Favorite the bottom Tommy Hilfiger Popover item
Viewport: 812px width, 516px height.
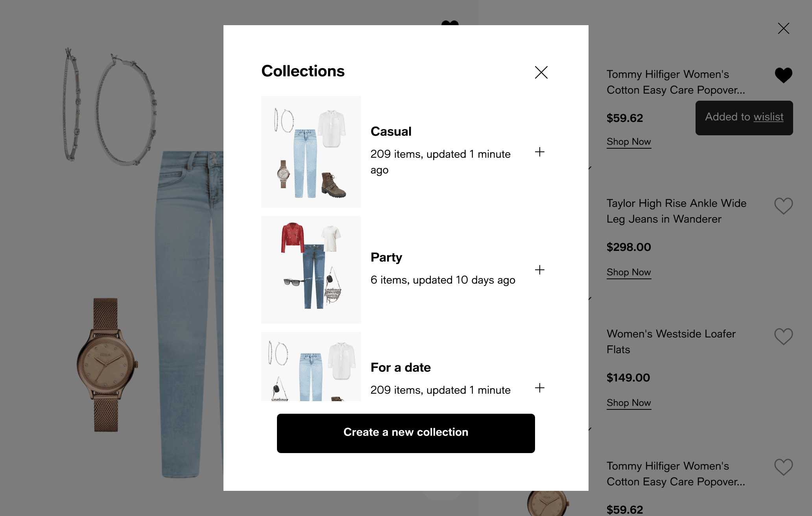coord(784,467)
